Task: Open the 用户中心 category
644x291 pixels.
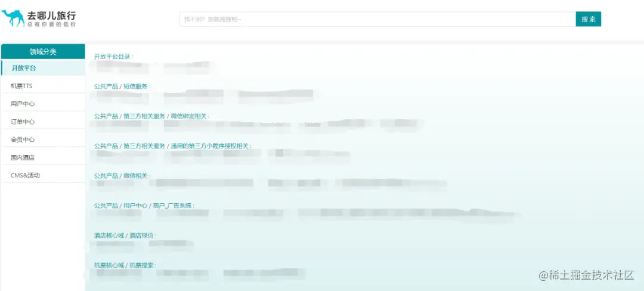Action: 43,104
